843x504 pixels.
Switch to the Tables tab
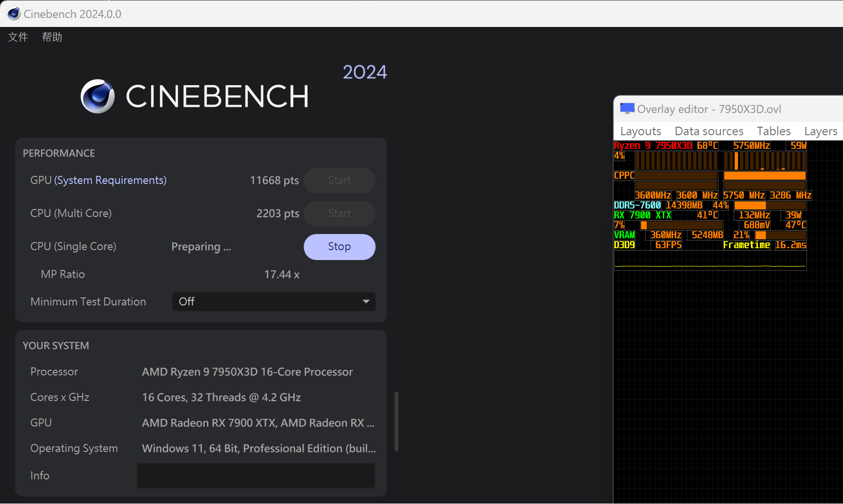[x=773, y=131]
